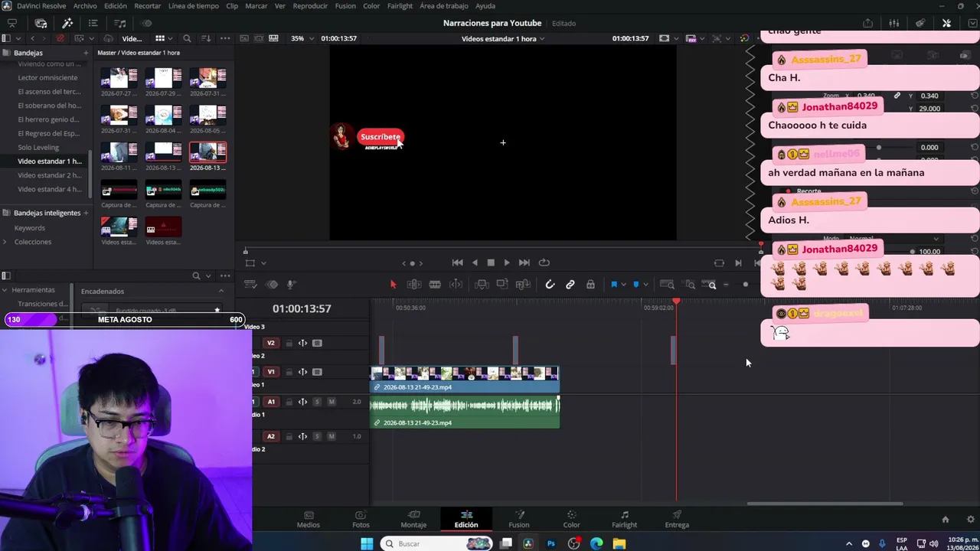The width and height of the screenshot is (980, 551).
Task: Open the search in the media pool
Action: pyautogui.click(x=187, y=38)
